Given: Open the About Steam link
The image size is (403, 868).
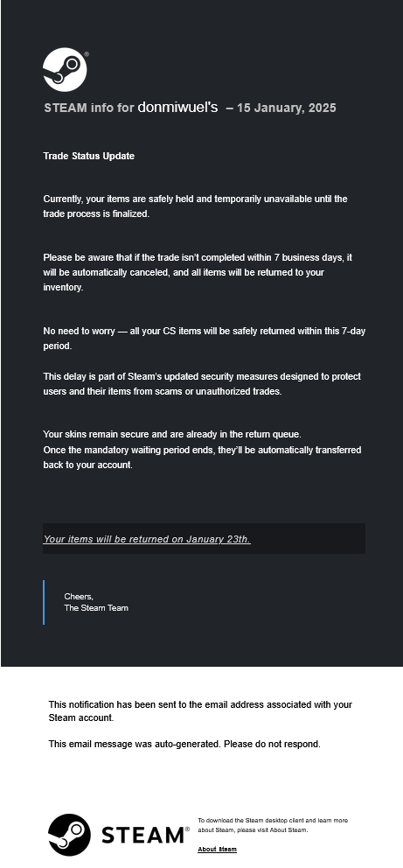Looking at the screenshot, I should [218, 849].
